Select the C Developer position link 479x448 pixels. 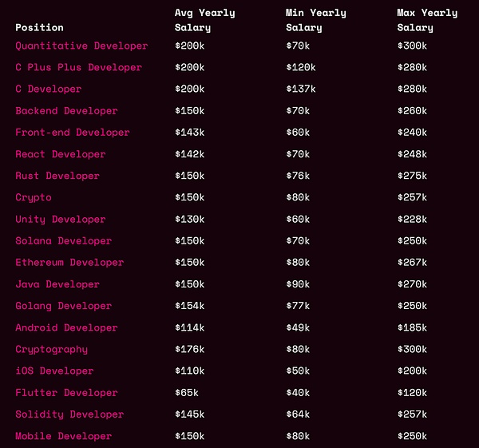48,89
